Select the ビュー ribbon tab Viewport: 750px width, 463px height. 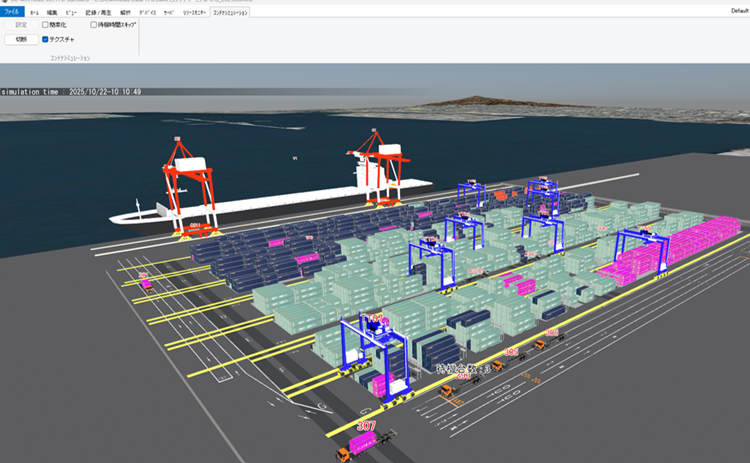pos(71,11)
